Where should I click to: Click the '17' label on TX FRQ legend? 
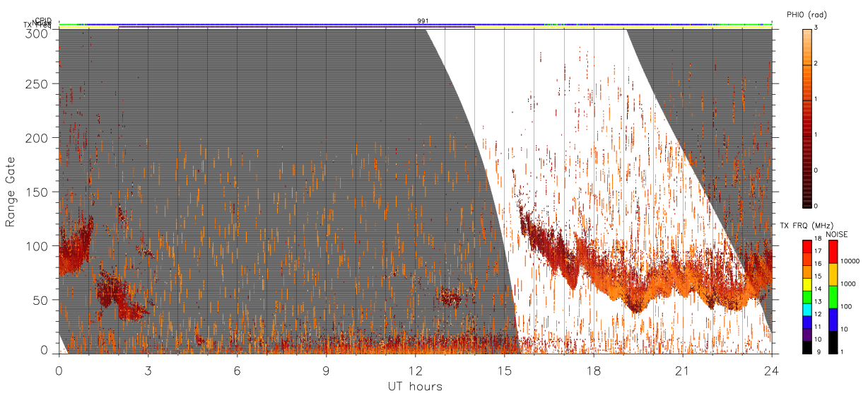[x=818, y=251]
